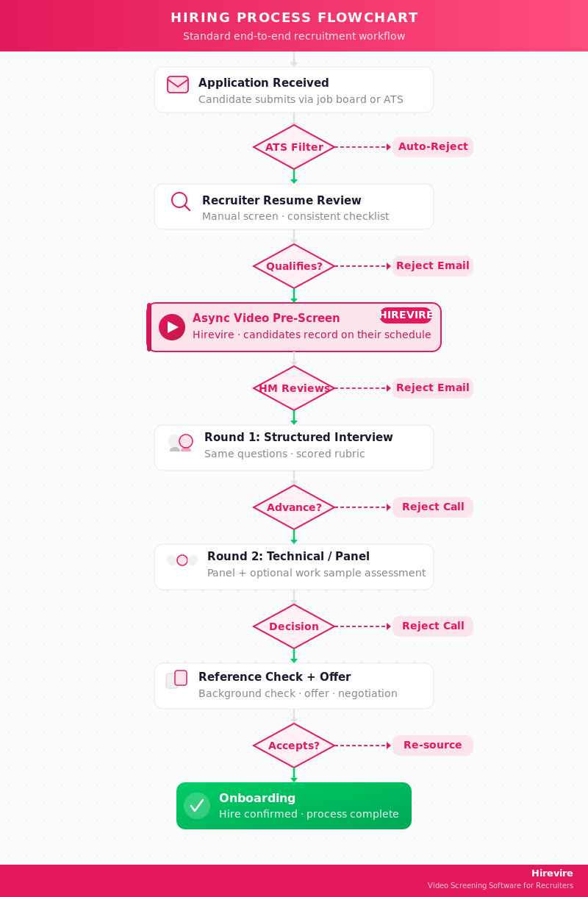This screenshot has height=897, width=588.
Task: Select the Advance? decision diamond
Action: click(294, 507)
